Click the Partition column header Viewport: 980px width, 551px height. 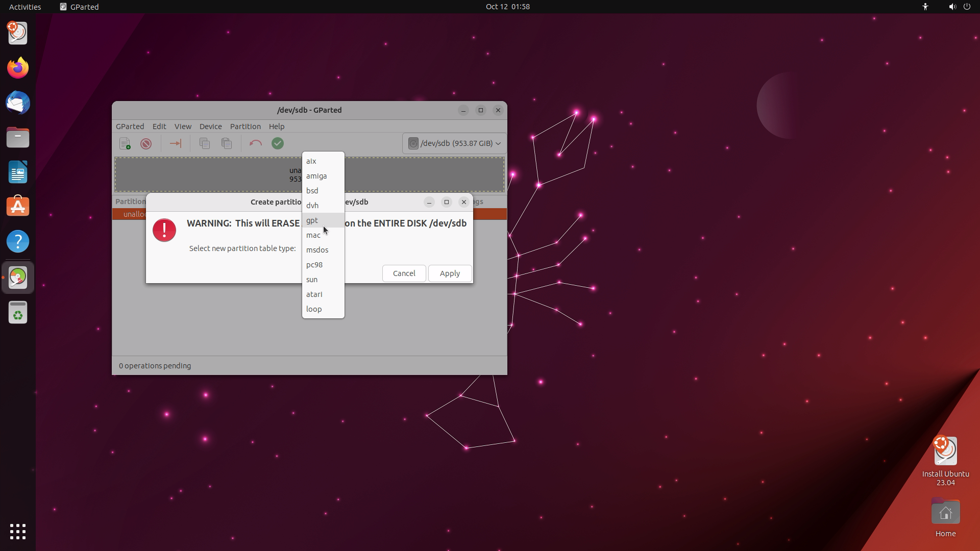pyautogui.click(x=131, y=202)
